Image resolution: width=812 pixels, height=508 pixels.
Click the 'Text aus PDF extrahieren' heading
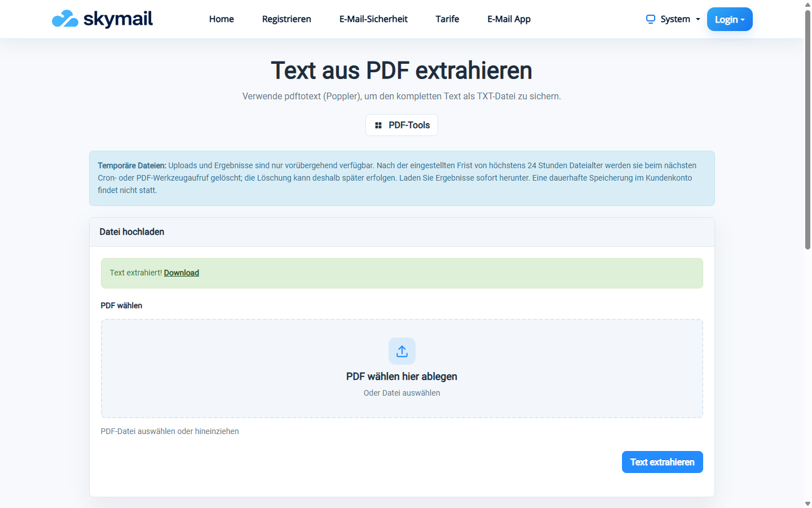401,71
